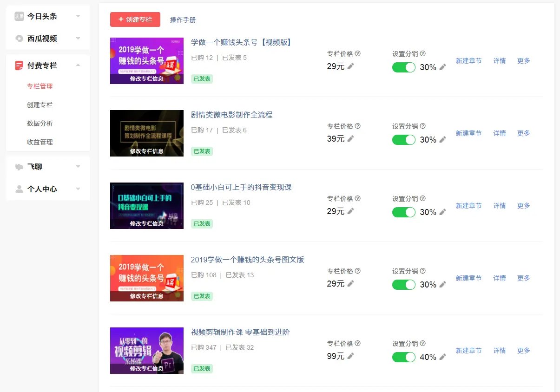Click 新建章节 for 视频剪辑制作课
560x392 pixels.
[x=468, y=351]
